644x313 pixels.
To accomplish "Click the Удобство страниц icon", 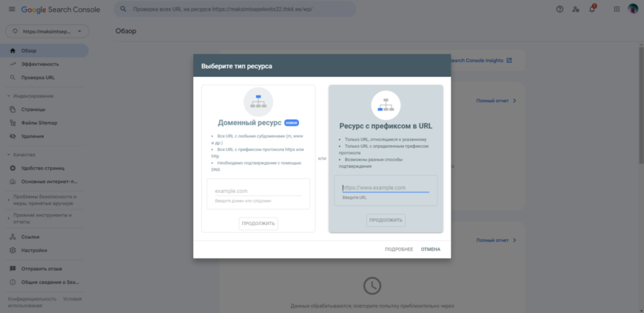I will (x=13, y=168).
